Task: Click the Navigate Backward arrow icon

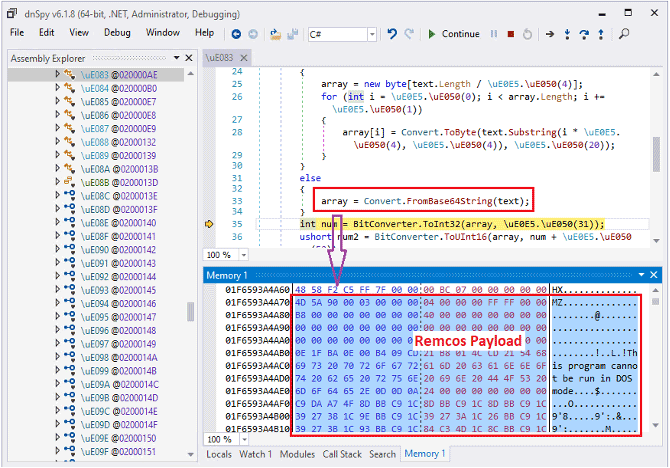Action: (x=237, y=33)
